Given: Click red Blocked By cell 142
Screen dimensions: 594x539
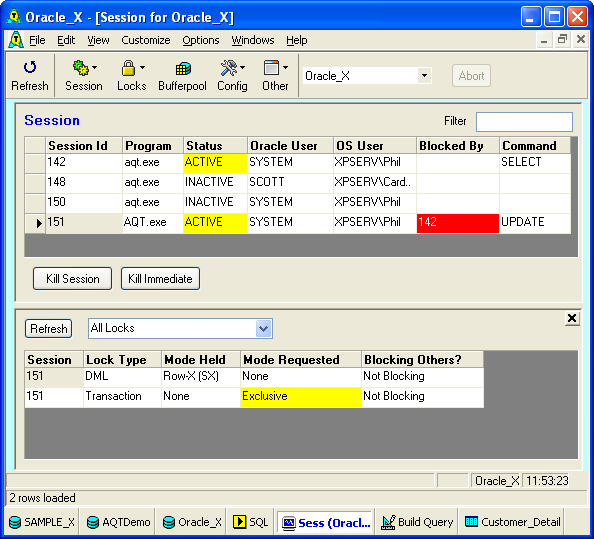Looking at the screenshot, I should (x=458, y=223).
